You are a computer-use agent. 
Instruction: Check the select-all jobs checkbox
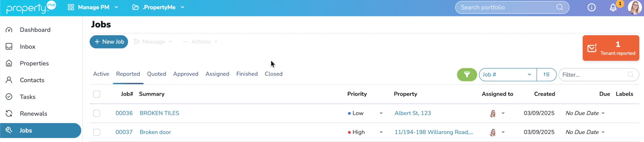point(96,94)
